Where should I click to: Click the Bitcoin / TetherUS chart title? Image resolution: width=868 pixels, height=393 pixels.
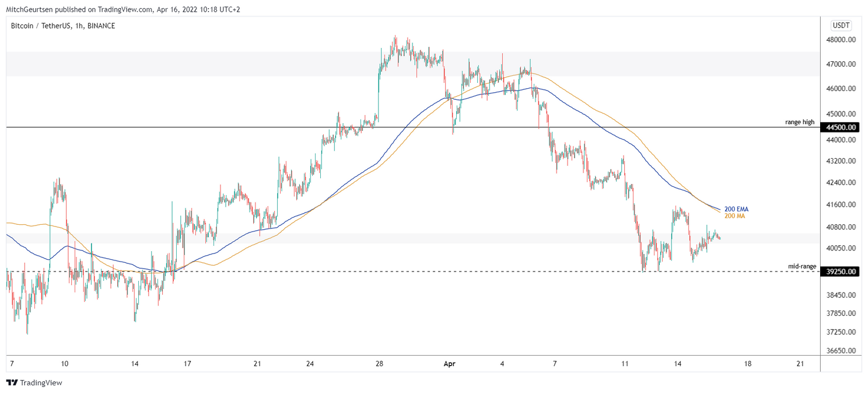pyautogui.click(x=62, y=26)
